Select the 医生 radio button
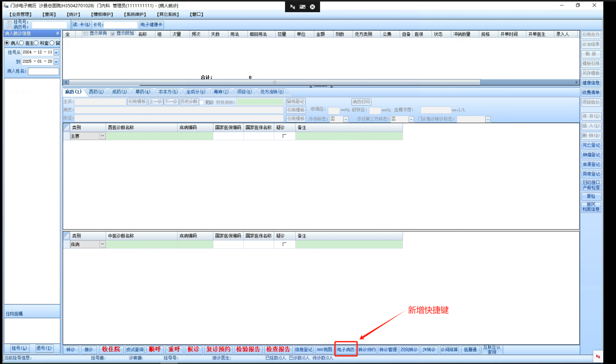Image resolution: width=616 pixels, height=364 pixels. (x=22, y=43)
